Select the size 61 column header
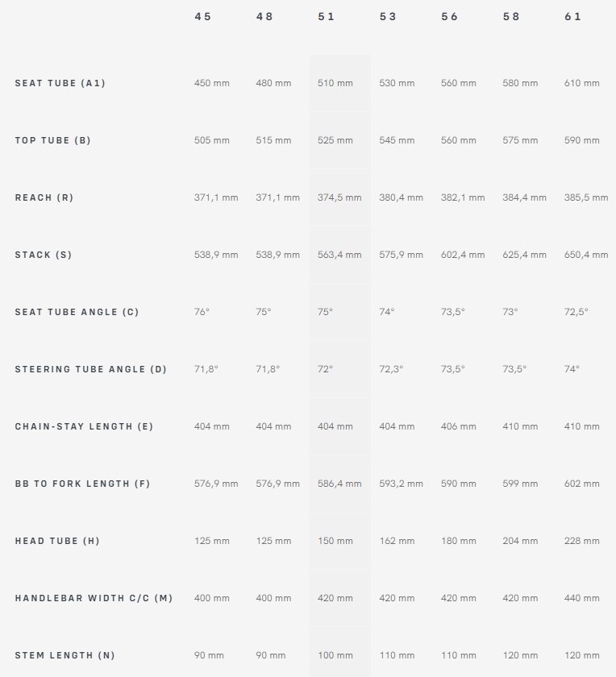The width and height of the screenshot is (616, 677). pyautogui.click(x=572, y=17)
